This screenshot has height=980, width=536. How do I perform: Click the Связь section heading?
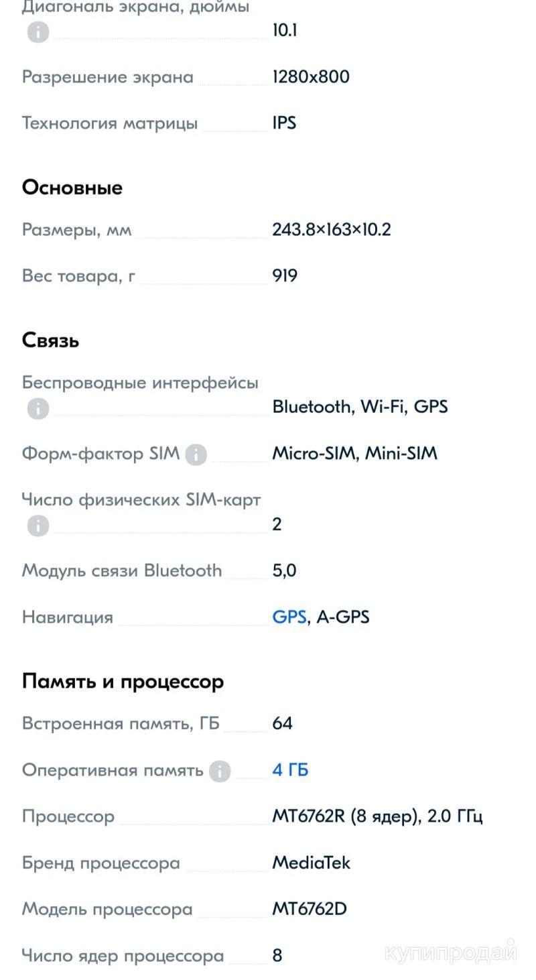click(x=51, y=341)
